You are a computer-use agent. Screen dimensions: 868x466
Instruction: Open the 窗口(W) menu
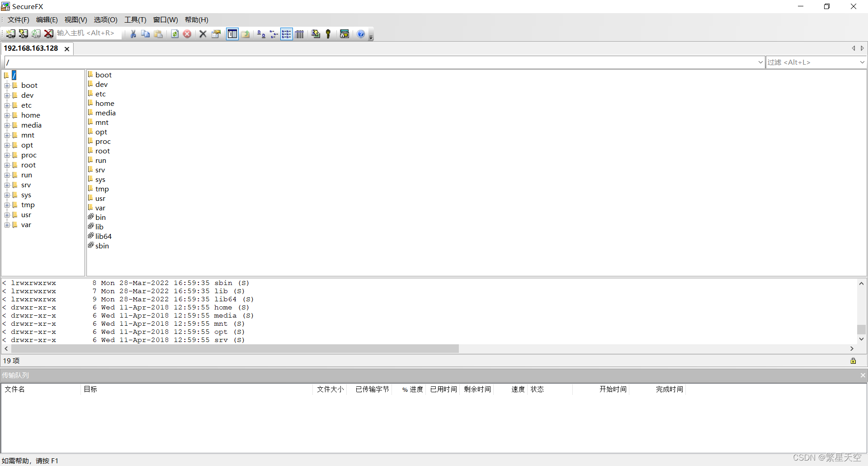click(165, 20)
